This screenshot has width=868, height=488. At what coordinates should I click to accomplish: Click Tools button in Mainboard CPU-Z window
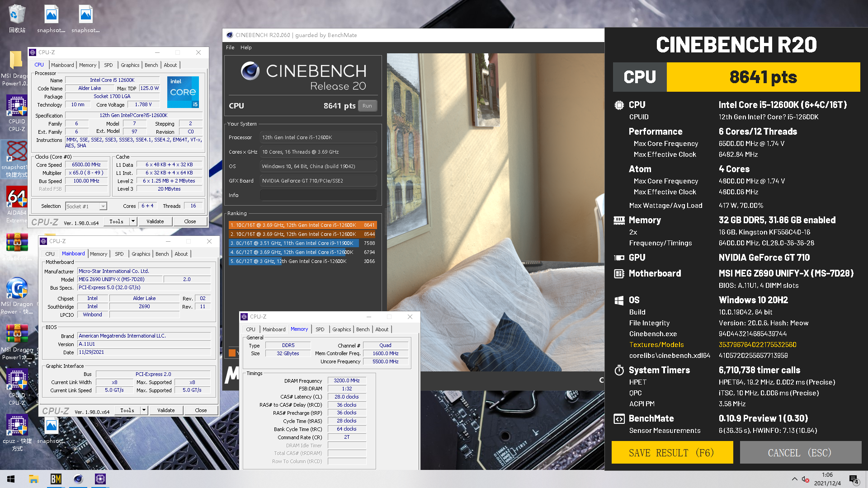[x=127, y=410]
